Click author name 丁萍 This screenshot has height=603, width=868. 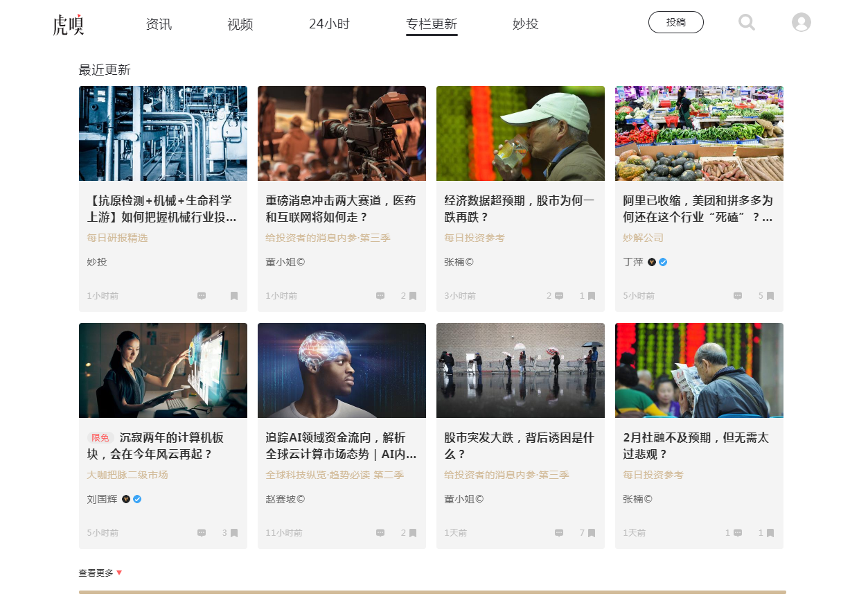point(633,262)
